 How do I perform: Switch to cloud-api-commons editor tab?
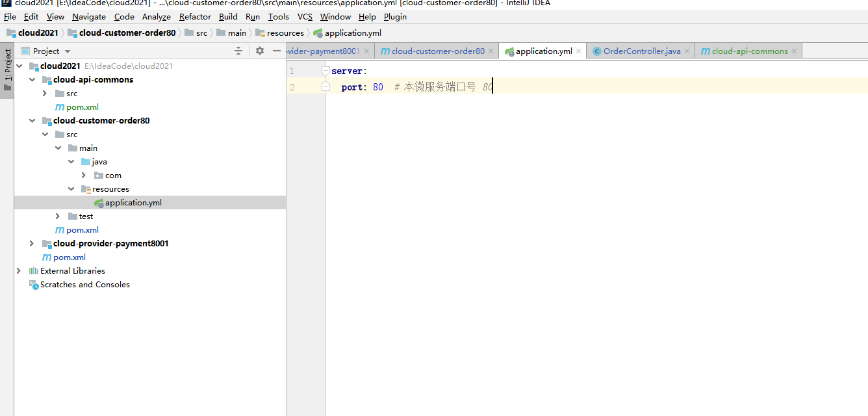pyautogui.click(x=750, y=51)
